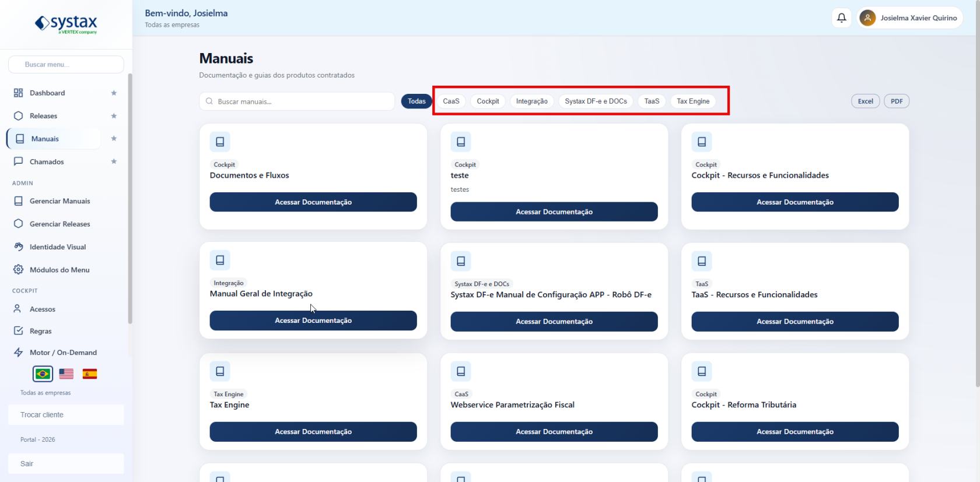
Task: Click book icon on Manual Geral de Integração
Action: (x=220, y=260)
